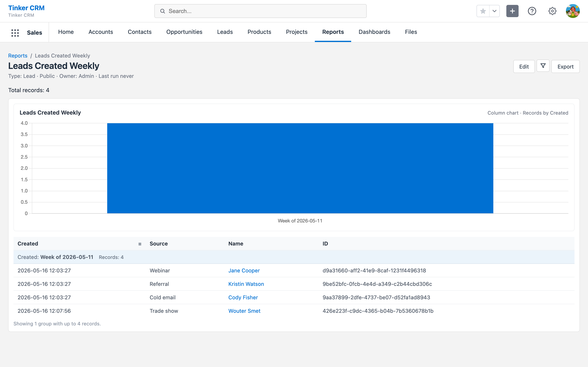Open the Created column menu icon
Viewport: 588px width, 367px height.
140,244
